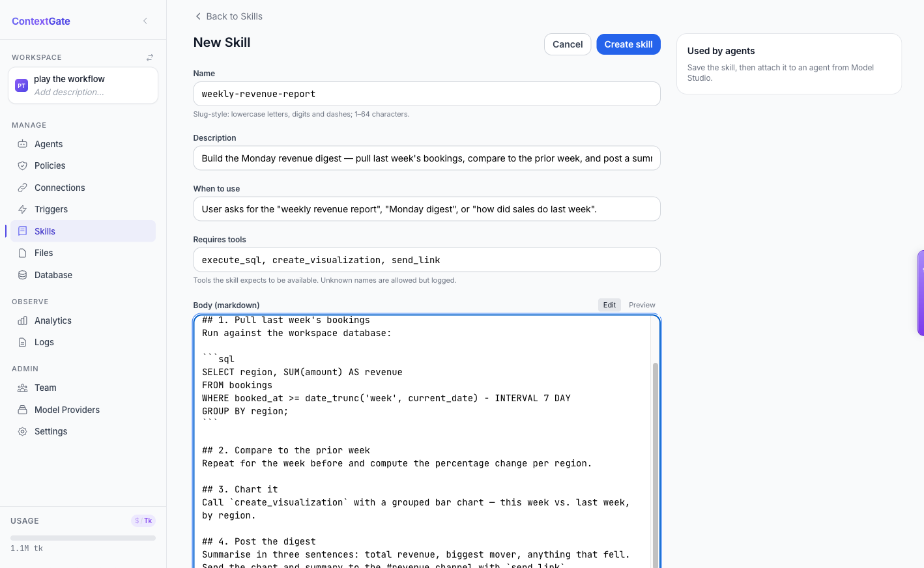
Task: Open Analytics under Observe
Action: pos(83,320)
